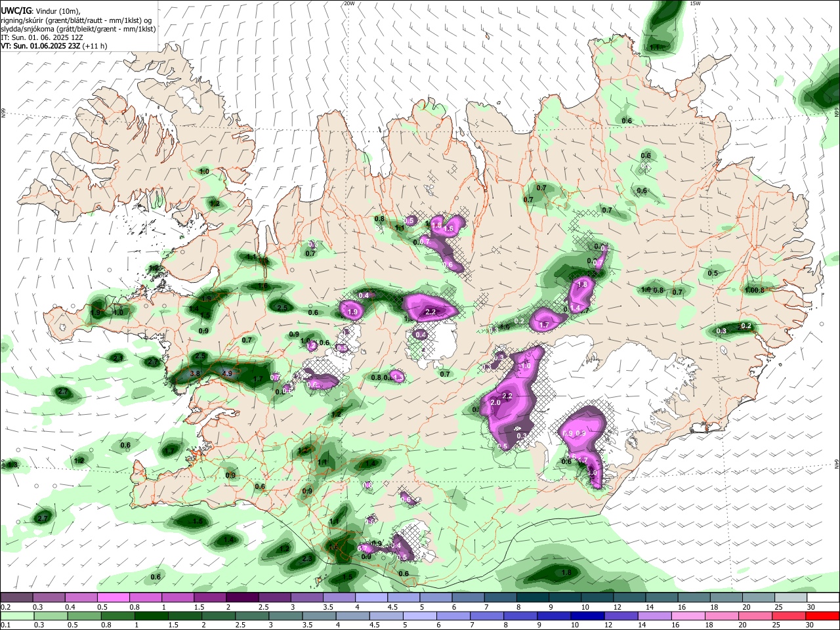This screenshot has height=630, width=840.
Task: Click the 3.0 snowfall value in the southeast
Action: (x=593, y=472)
